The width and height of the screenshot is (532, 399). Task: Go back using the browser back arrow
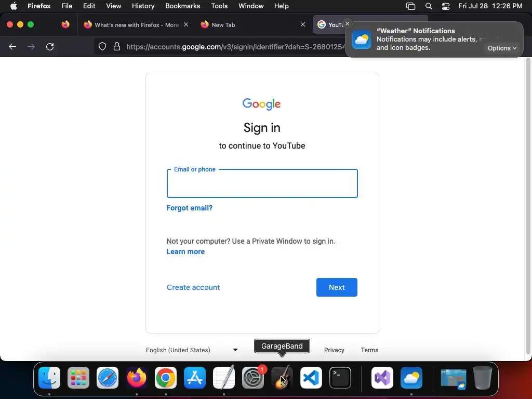click(12, 47)
